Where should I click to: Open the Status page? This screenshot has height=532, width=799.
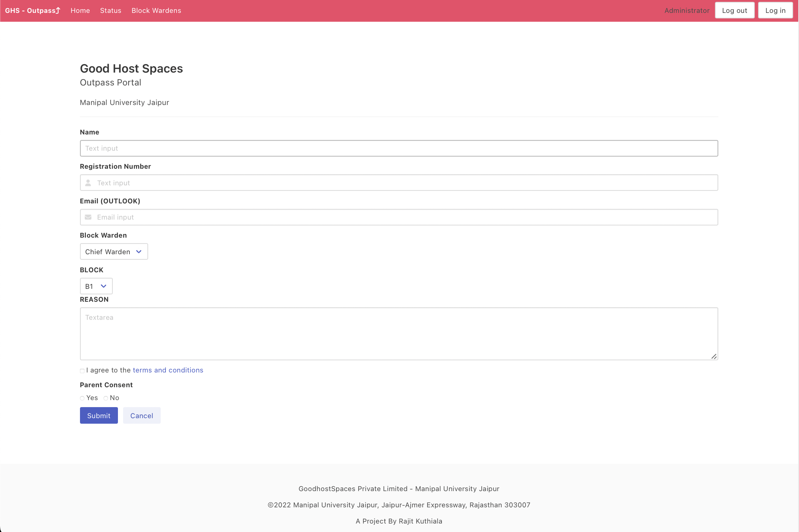pos(110,10)
